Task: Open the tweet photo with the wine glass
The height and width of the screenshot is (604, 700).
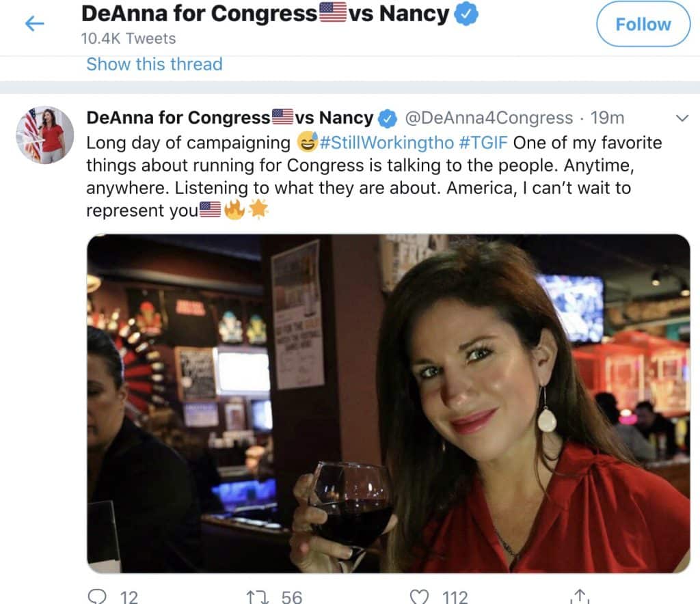Action: click(388, 403)
